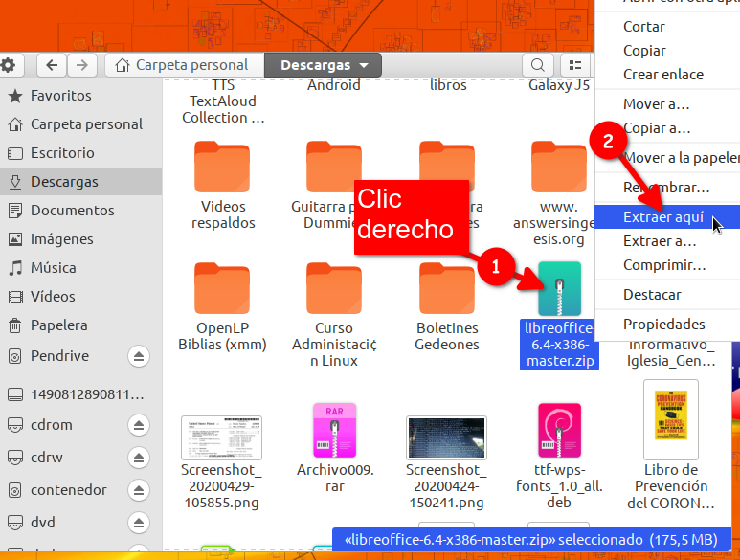Viewport: 740px width, 560px height.
Task: Choose Copiar a… in the context menu
Action: [x=667, y=128]
